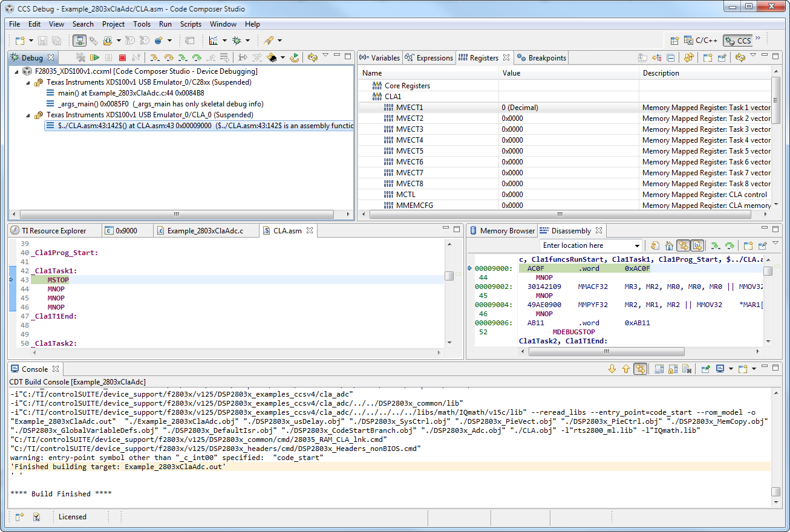Toggle Pin Console button in Console toolbar
The image size is (790, 532).
[x=705, y=369]
